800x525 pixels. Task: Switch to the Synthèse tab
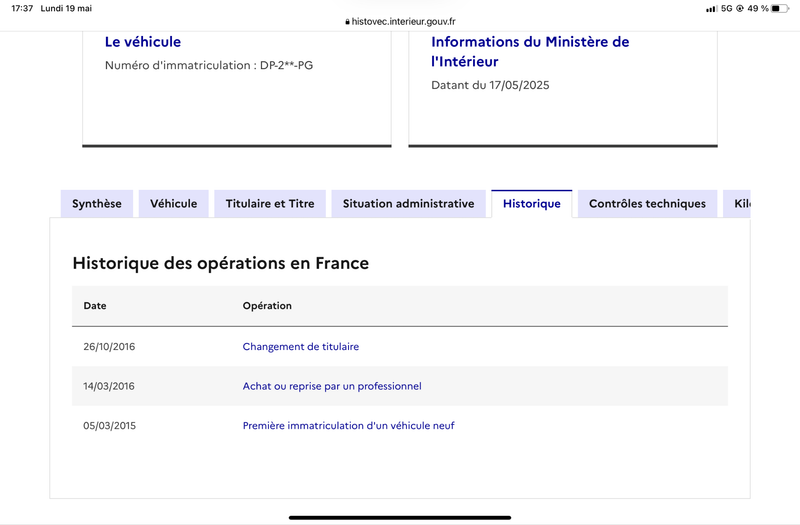(97, 204)
